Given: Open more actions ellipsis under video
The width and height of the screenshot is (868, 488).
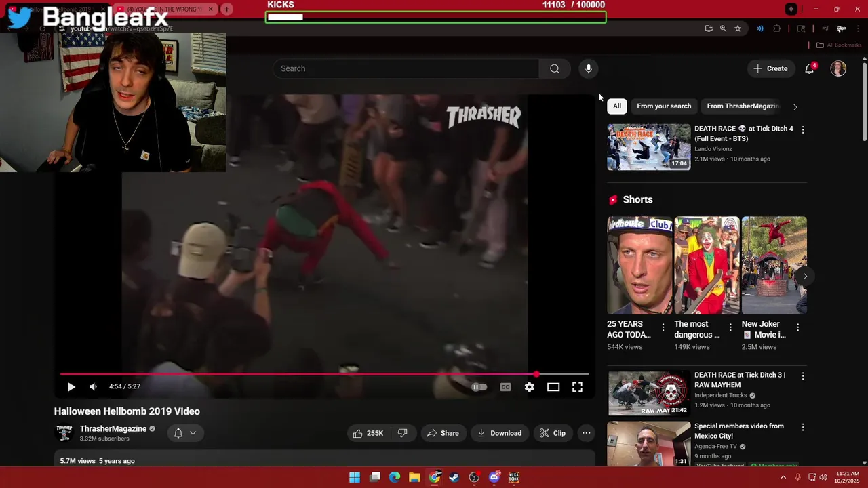Looking at the screenshot, I should point(587,433).
